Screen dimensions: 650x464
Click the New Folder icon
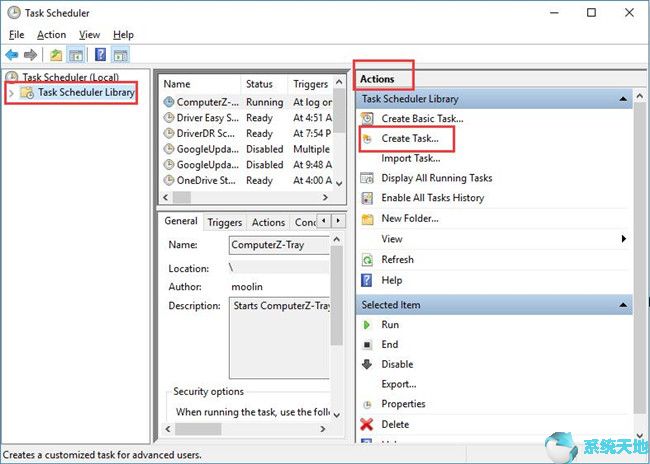pos(367,219)
